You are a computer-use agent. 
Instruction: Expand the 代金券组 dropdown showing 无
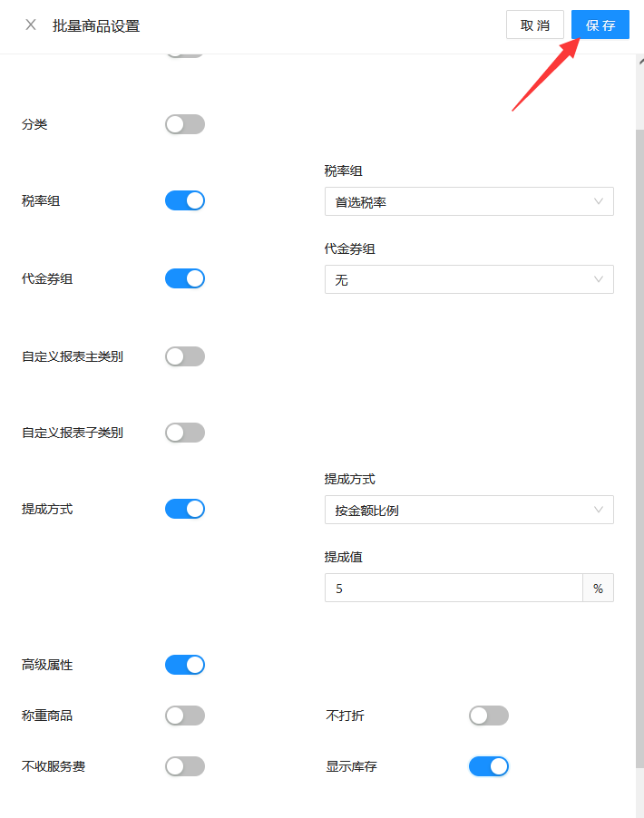[x=469, y=279]
